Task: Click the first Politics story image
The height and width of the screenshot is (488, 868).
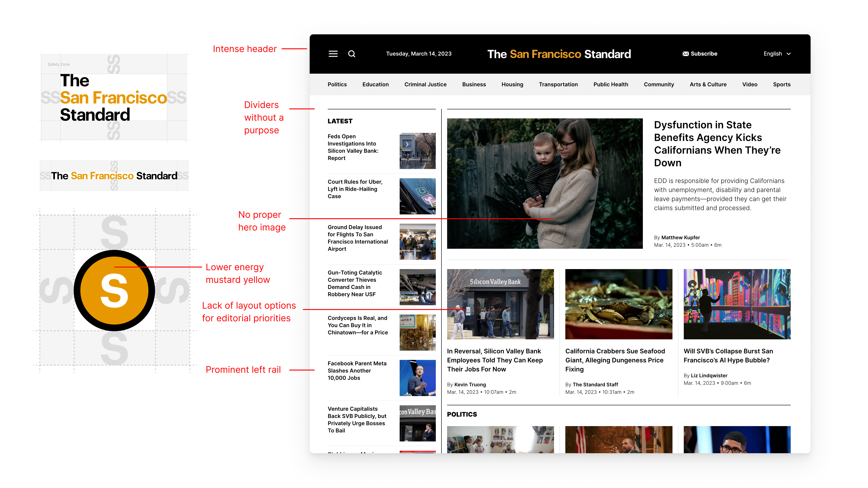Action: (x=500, y=439)
